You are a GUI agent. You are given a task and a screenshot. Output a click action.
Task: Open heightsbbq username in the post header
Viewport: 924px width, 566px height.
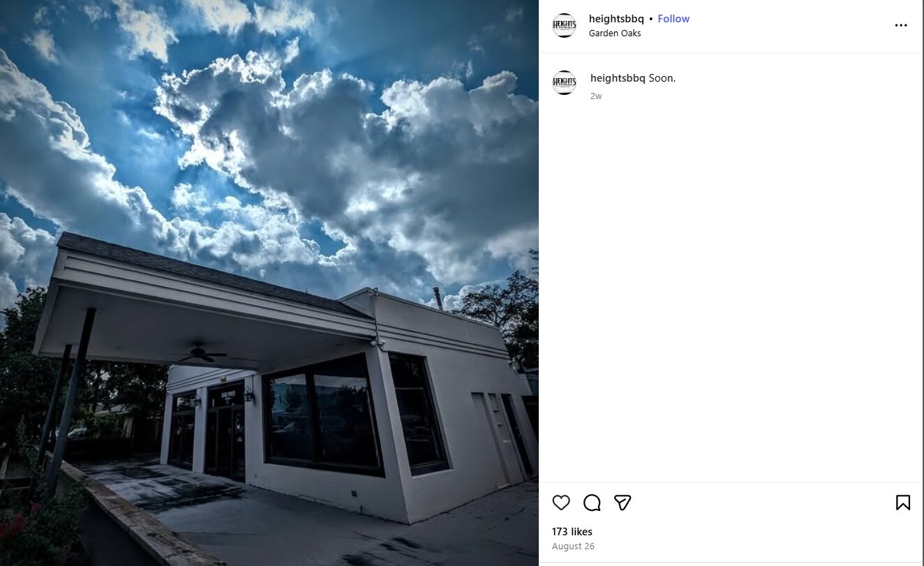[616, 19]
